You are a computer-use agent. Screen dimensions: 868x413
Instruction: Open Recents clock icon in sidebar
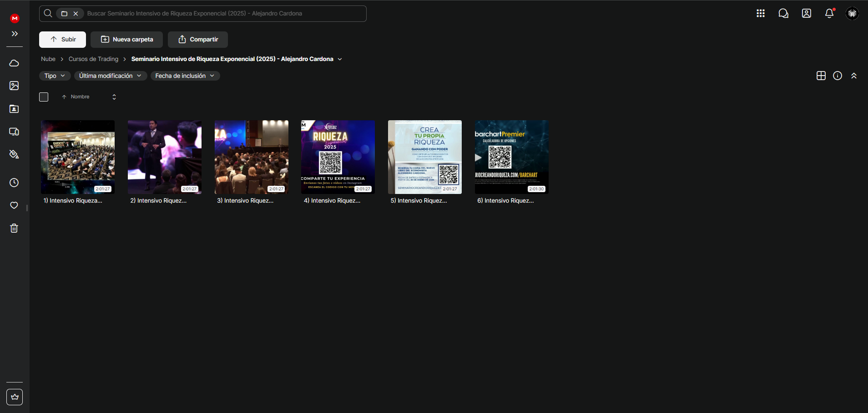pyautogui.click(x=14, y=183)
